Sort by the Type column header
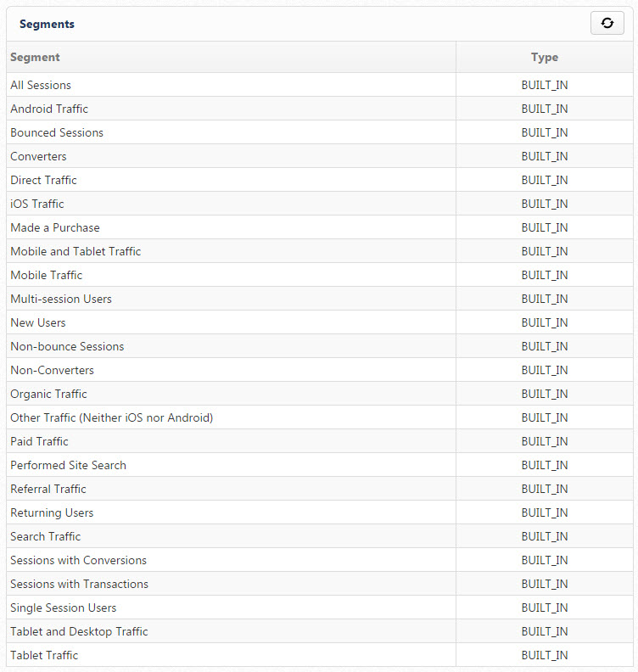 [x=544, y=58]
